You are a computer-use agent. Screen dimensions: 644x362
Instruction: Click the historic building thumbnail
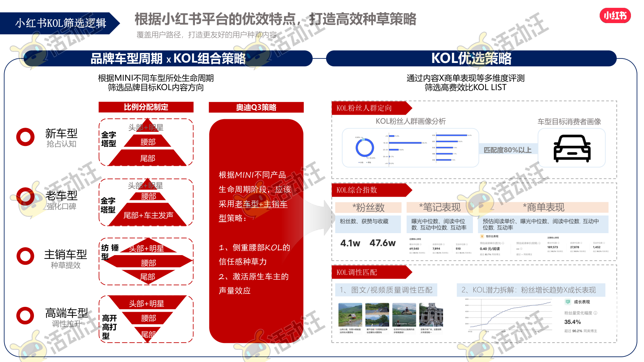pyautogui.click(x=431, y=315)
